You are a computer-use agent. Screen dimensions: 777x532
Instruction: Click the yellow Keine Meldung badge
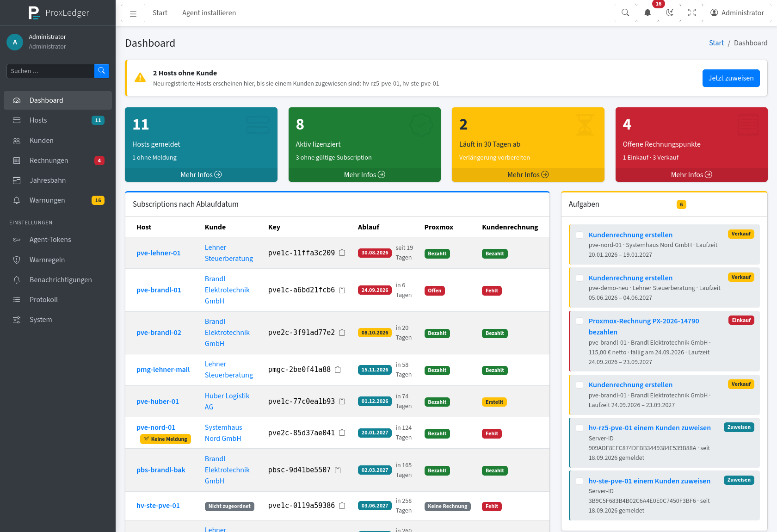(166, 439)
